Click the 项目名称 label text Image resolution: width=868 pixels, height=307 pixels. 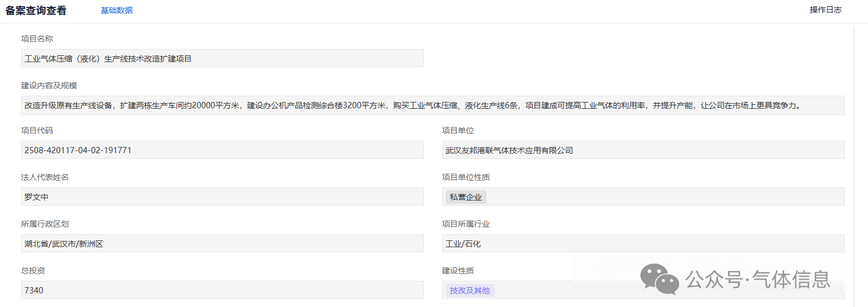point(37,39)
